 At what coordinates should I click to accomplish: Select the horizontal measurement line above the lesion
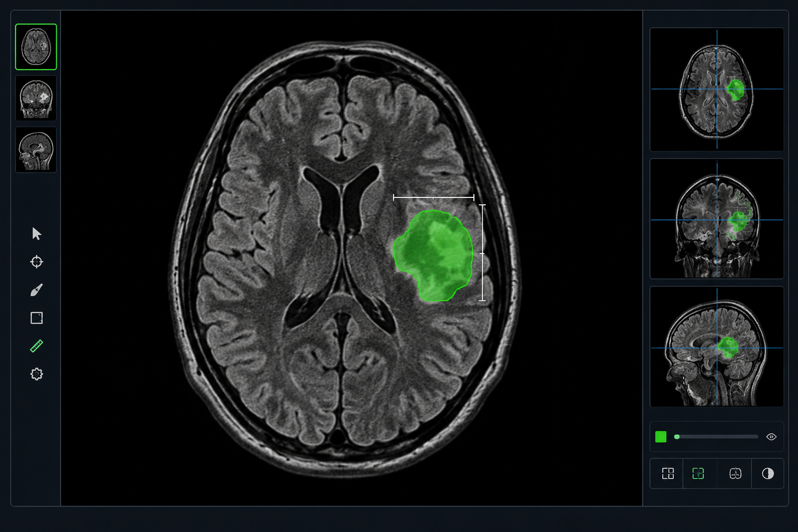pyautogui.click(x=433, y=197)
